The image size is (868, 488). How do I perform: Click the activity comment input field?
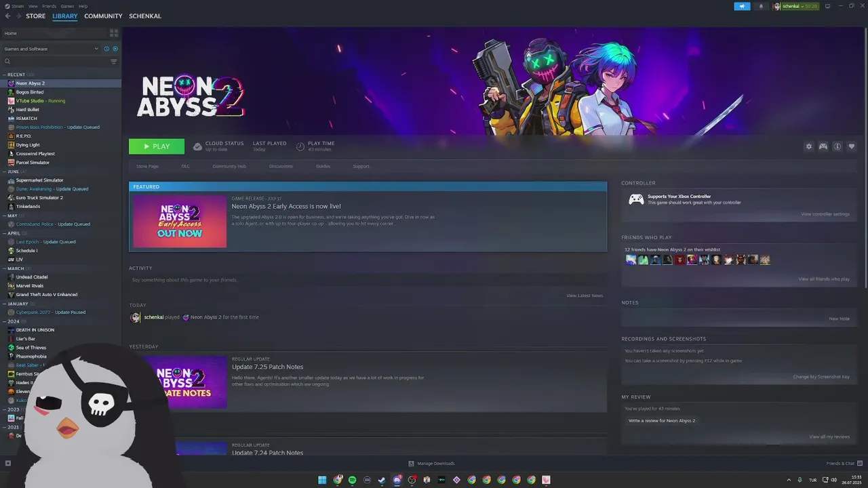368,280
